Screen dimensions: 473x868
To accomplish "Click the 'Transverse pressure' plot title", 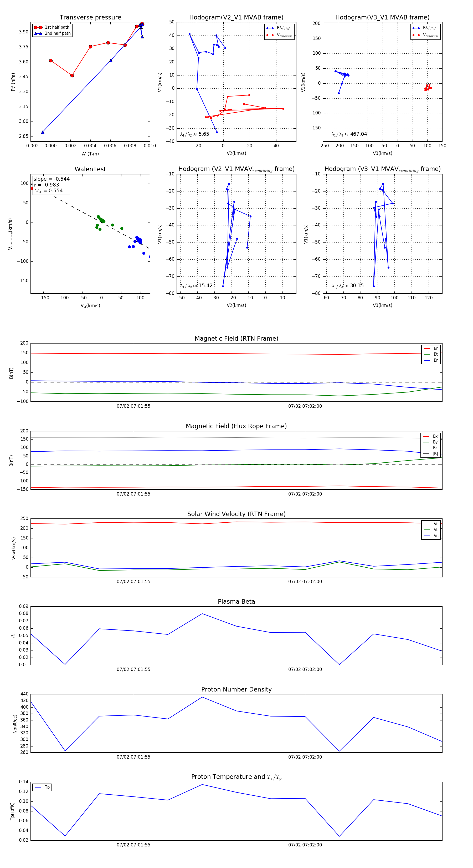I will [90, 18].
